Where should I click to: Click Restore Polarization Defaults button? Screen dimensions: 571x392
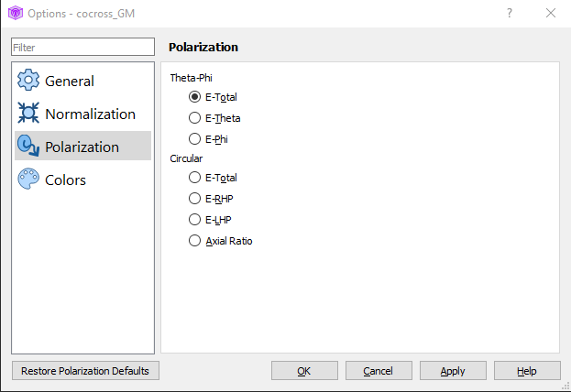[85, 371]
